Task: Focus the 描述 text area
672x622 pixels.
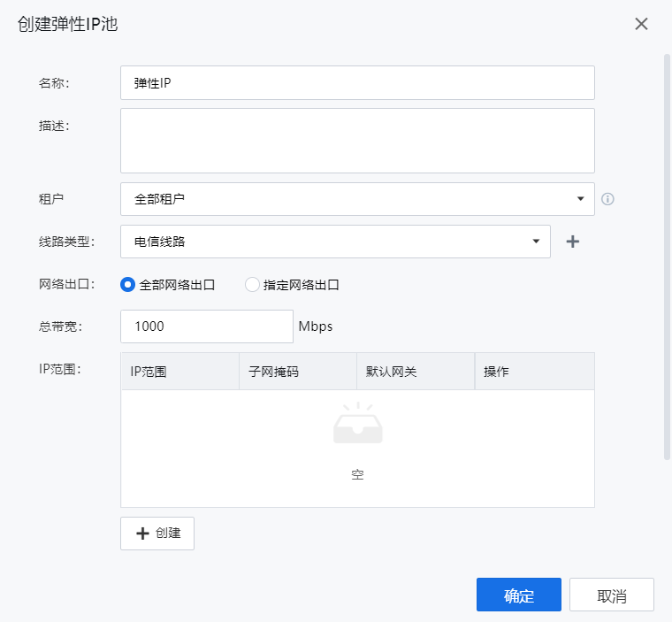Action: point(357,141)
